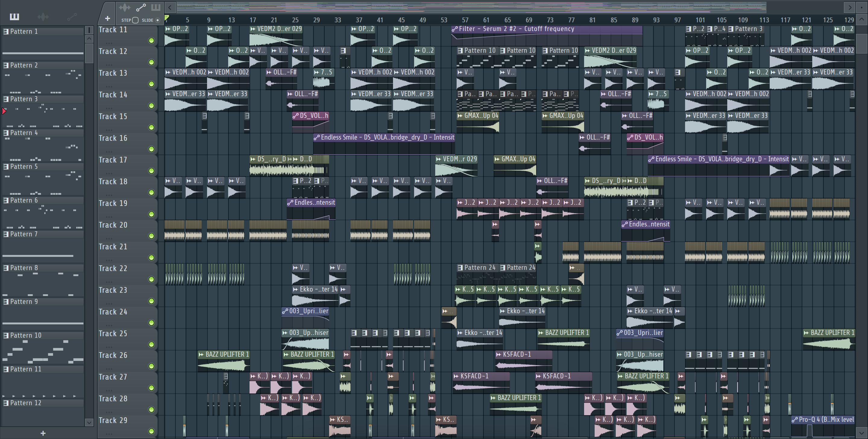The image size is (868, 439).
Task: Click the piano icon beside Pattern 10
Action: (6, 335)
